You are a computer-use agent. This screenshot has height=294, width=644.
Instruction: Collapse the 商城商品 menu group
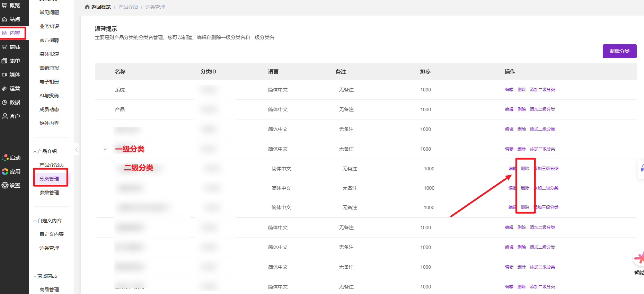pyautogui.click(x=35, y=276)
